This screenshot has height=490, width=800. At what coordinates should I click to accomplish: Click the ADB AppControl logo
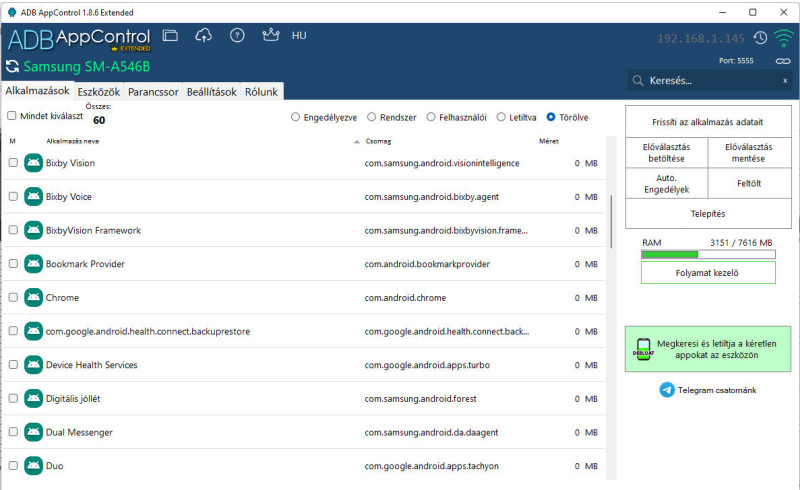point(79,40)
